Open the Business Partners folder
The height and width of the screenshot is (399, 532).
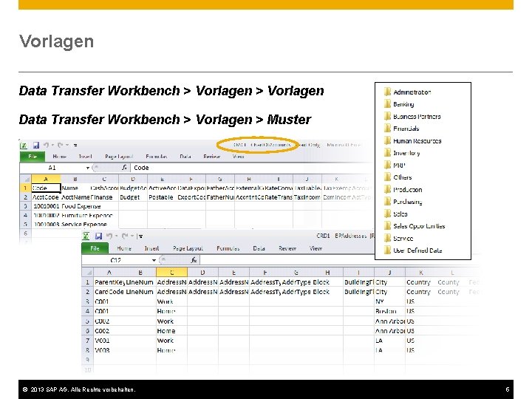tap(412, 117)
